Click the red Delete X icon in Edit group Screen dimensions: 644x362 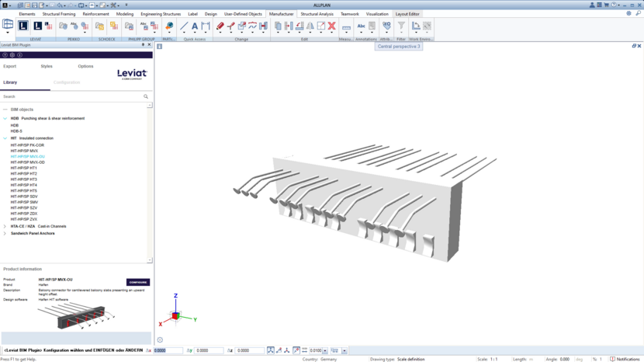pos(331,26)
